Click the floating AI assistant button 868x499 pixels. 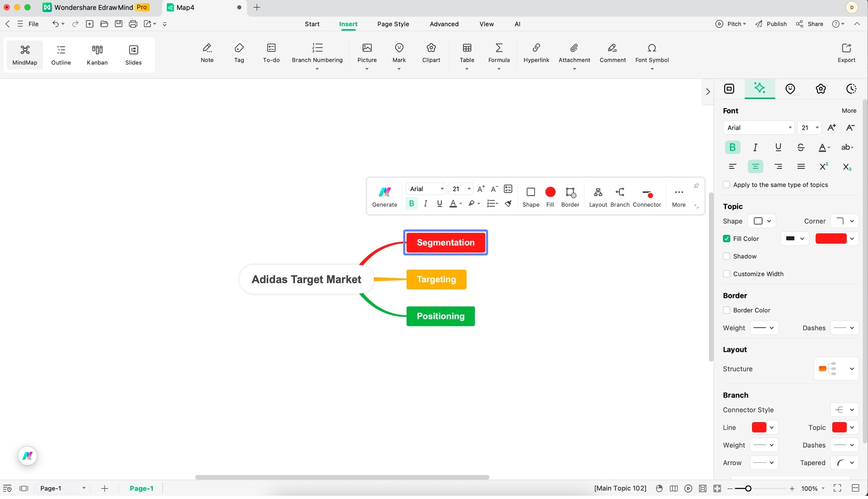pyautogui.click(x=28, y=456)
